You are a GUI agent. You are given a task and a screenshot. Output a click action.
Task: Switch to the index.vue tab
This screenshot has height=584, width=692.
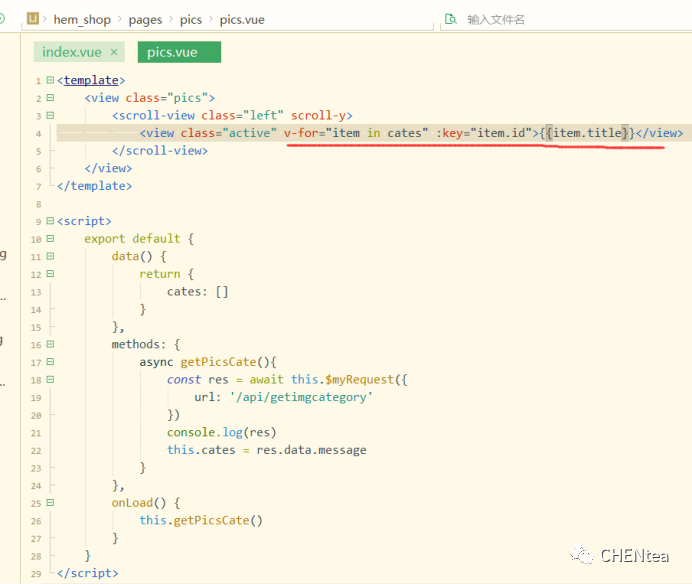point(70,52)
